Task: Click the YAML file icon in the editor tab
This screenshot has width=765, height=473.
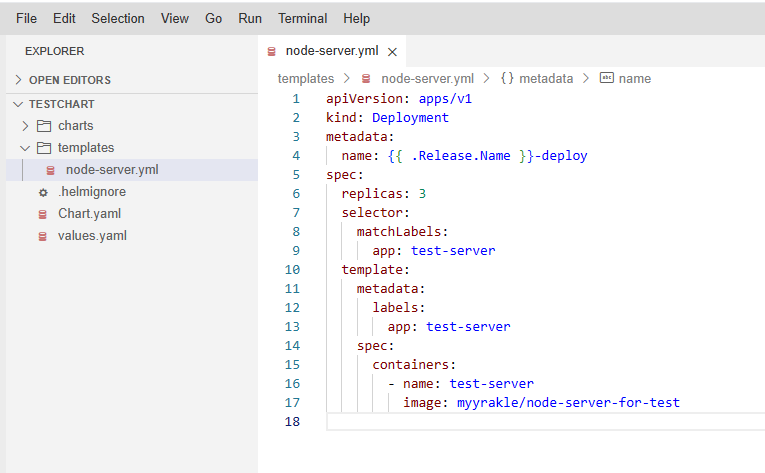Action: click(272, 51)
